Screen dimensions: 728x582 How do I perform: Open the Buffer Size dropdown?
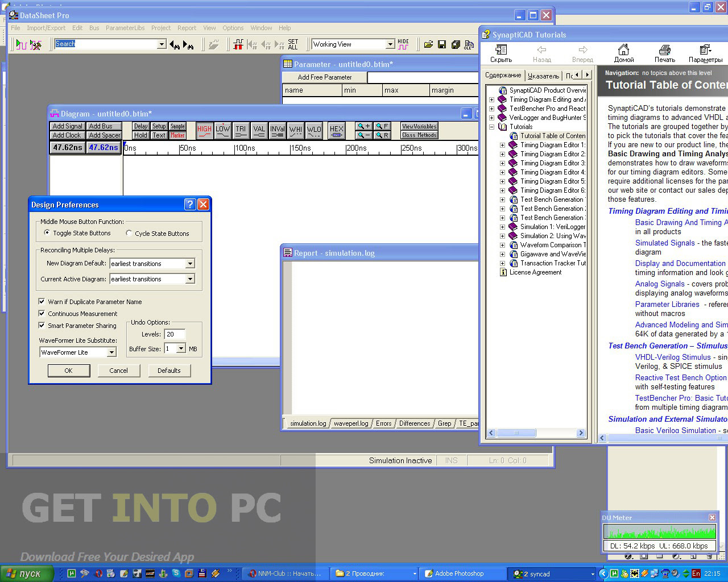pyautogui.click(x=181, y=348)
